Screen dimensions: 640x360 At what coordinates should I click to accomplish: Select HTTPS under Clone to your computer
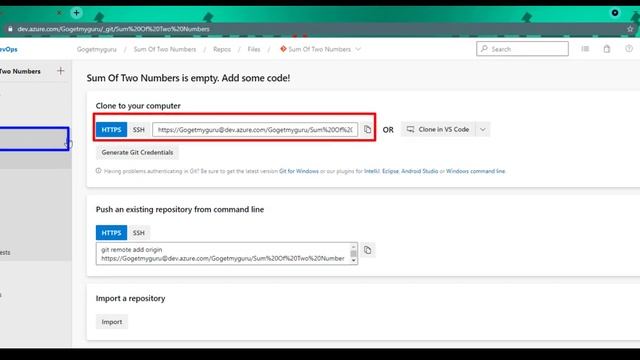click(x=111, y=129)
